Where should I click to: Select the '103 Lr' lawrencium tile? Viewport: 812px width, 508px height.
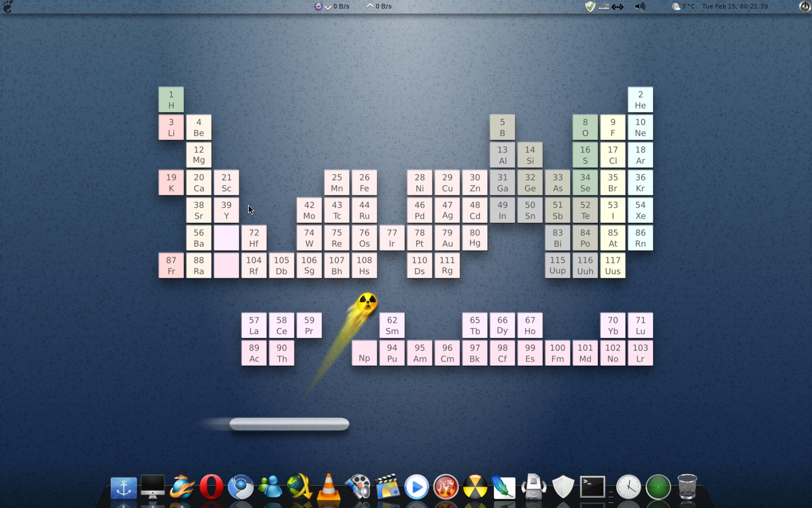tap(641, 353)
